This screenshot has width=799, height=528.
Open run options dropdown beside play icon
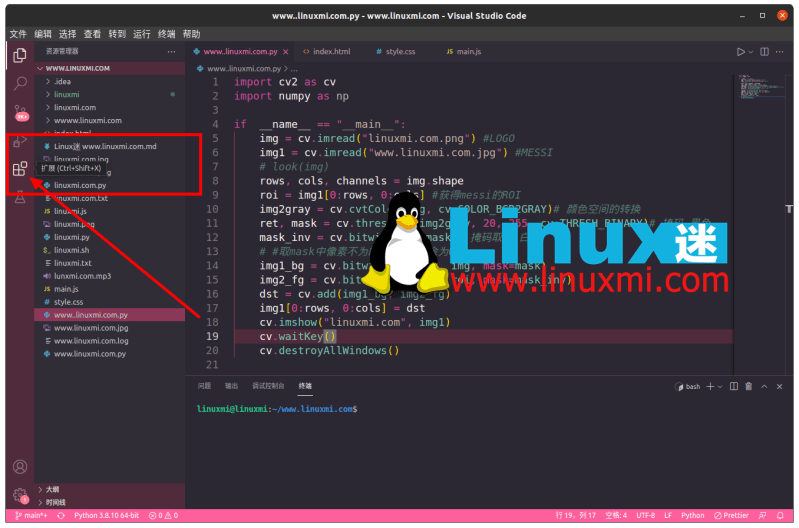tap(751, 52)
